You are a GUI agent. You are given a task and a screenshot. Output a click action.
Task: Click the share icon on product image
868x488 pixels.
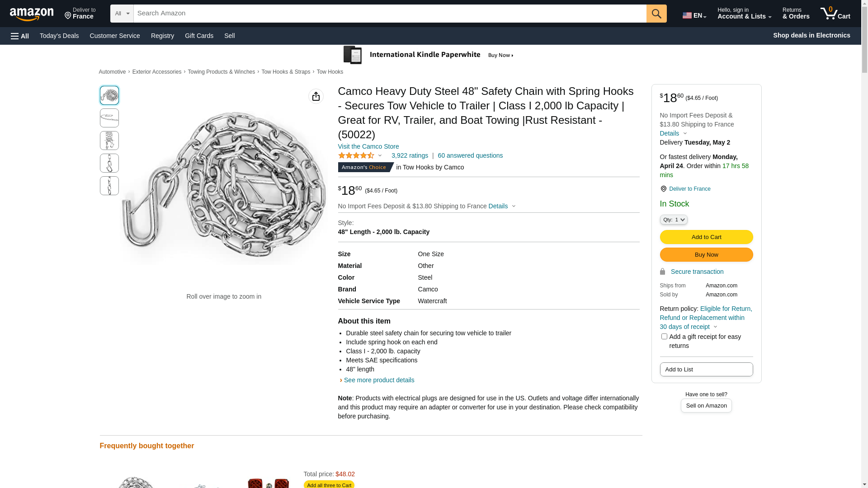pyautogui.click(x=316, y=96)
